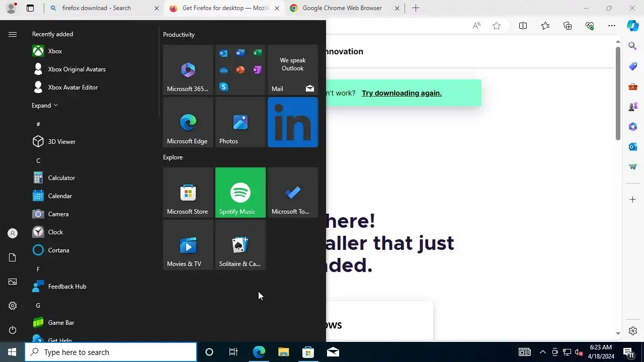
Task: Expand the Start menu hamburger navigation
Action: coord(13,34)
